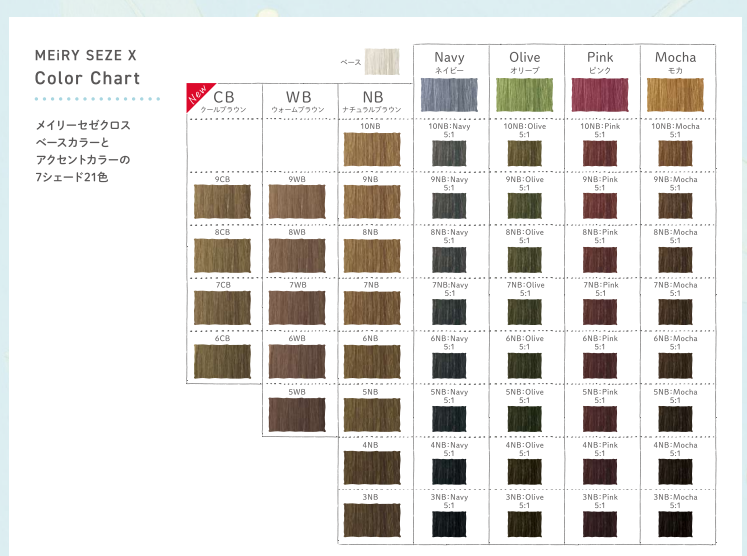
Task: Click the Olive accent color swatch
Action: (x=525, y=95)
